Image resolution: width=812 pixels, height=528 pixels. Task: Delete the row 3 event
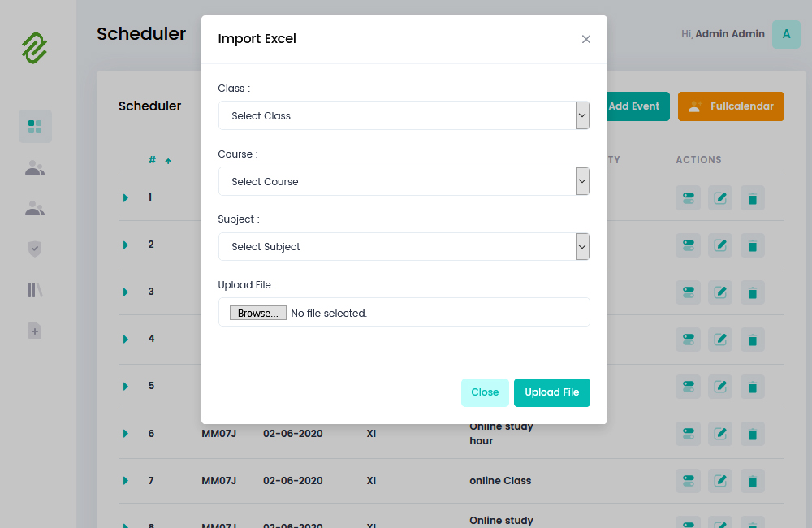click(x=753, y=292)
